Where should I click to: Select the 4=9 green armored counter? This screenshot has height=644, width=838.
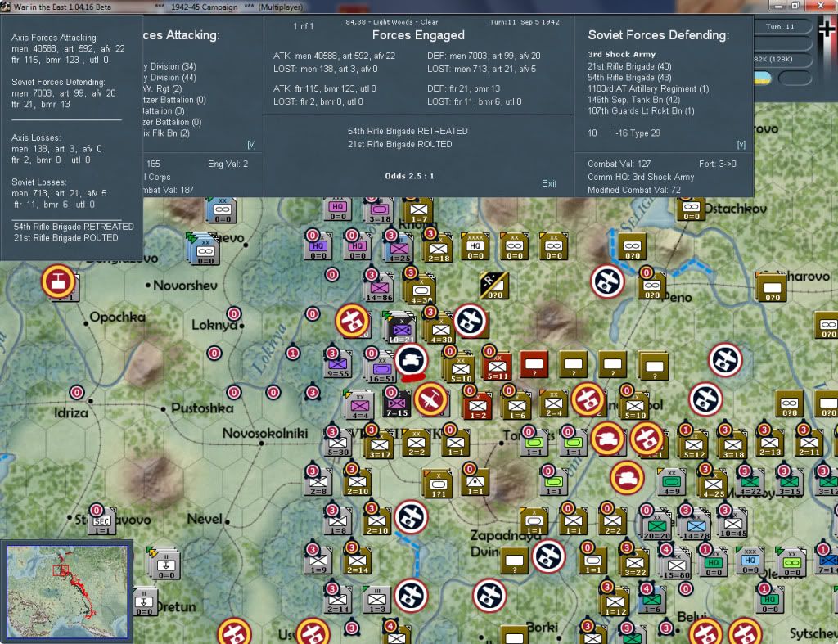(x=671, y=483)
